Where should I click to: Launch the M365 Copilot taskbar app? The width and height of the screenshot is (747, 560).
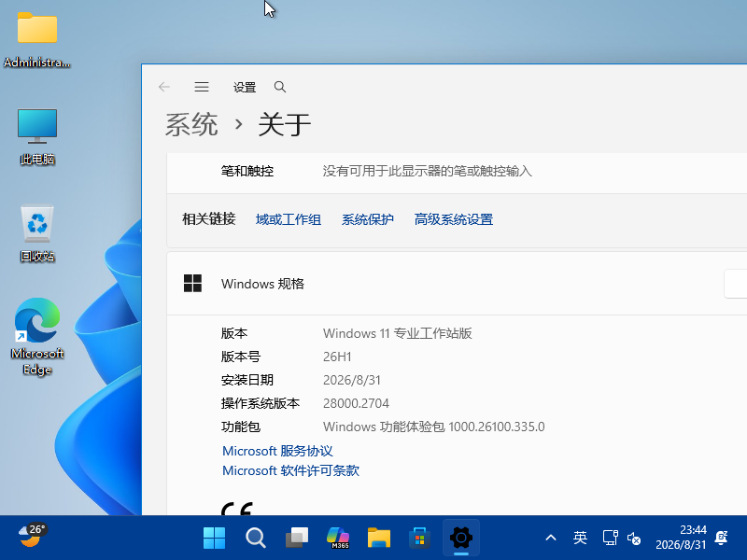point(338,539)
